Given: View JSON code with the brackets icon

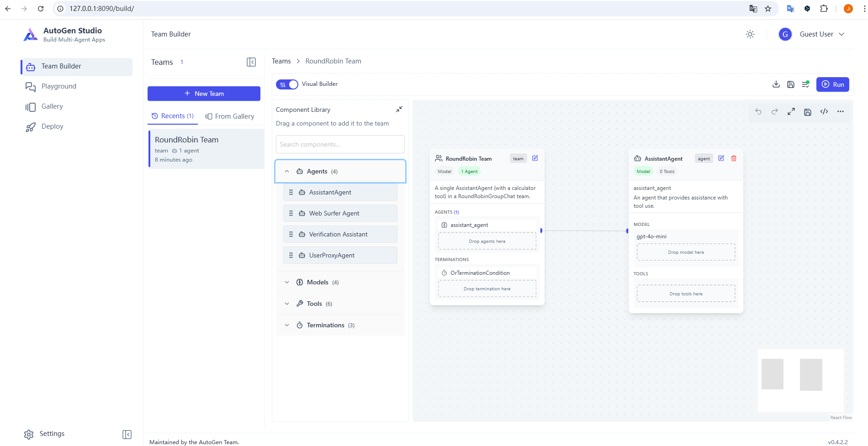Looking at the screenshot, I should (824, 111).
